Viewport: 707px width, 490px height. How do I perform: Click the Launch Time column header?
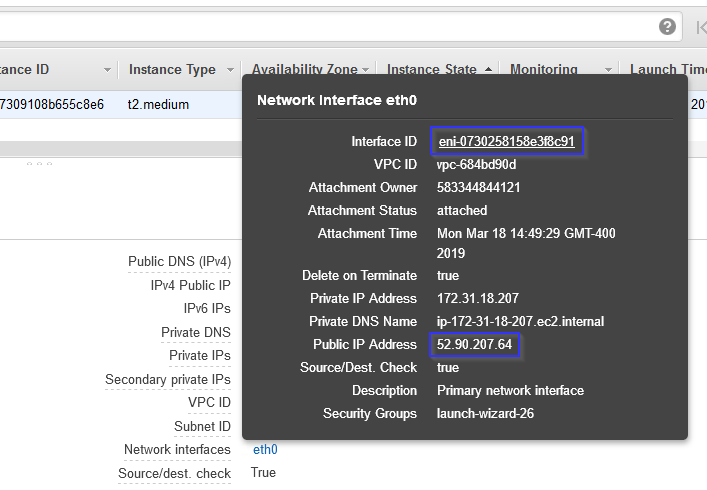pos(668,69)
